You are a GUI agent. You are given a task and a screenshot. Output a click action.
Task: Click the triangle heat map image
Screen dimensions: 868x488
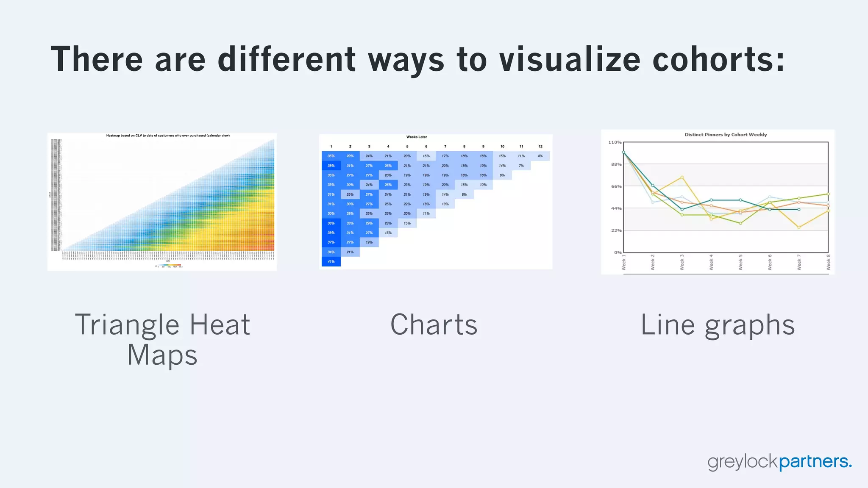click(162, 202)
